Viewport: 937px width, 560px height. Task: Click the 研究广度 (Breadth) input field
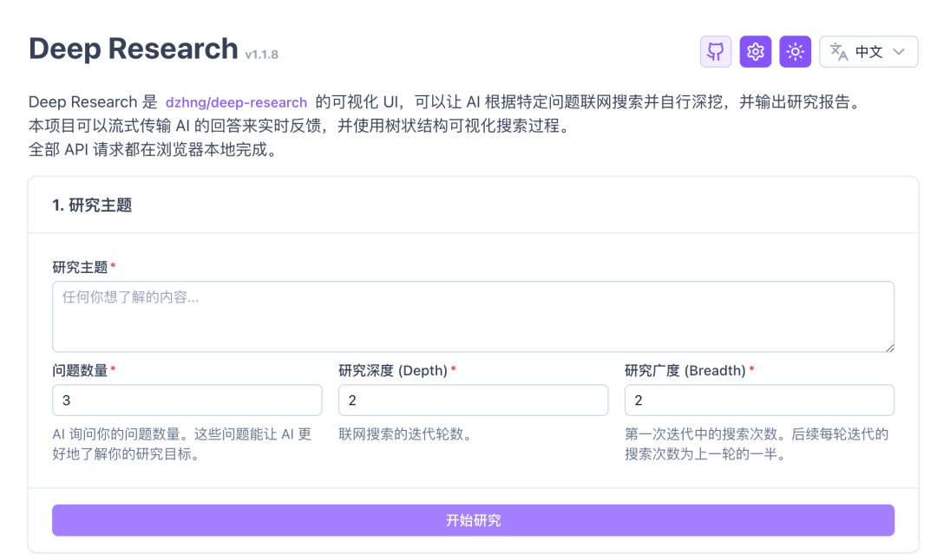[759, 400]
